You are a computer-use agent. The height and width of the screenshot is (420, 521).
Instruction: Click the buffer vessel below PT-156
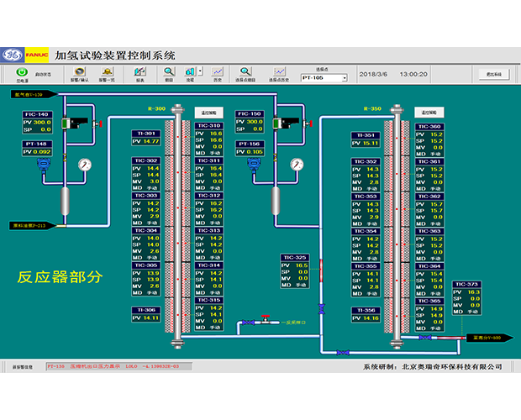pos(276,201)
